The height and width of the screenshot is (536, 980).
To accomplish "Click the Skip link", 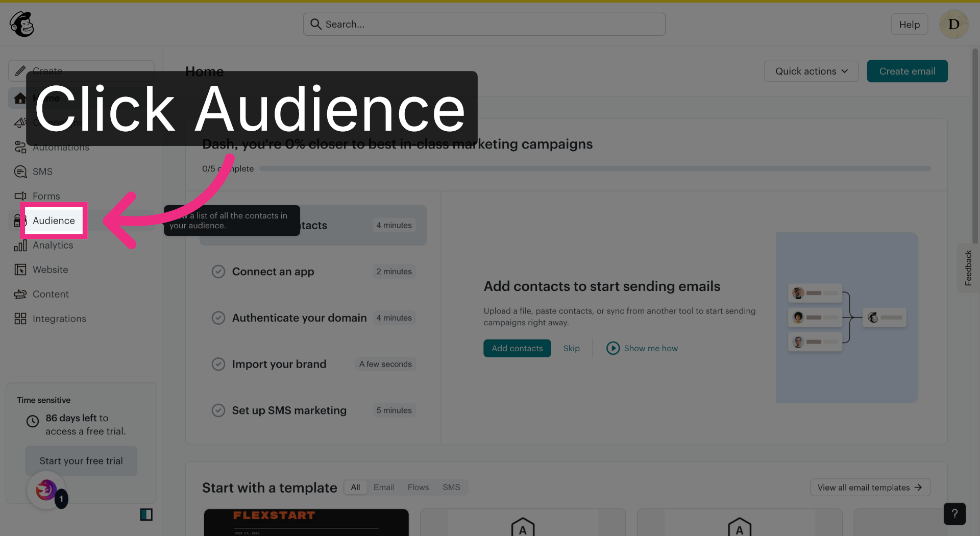I will tap(571, 348).
